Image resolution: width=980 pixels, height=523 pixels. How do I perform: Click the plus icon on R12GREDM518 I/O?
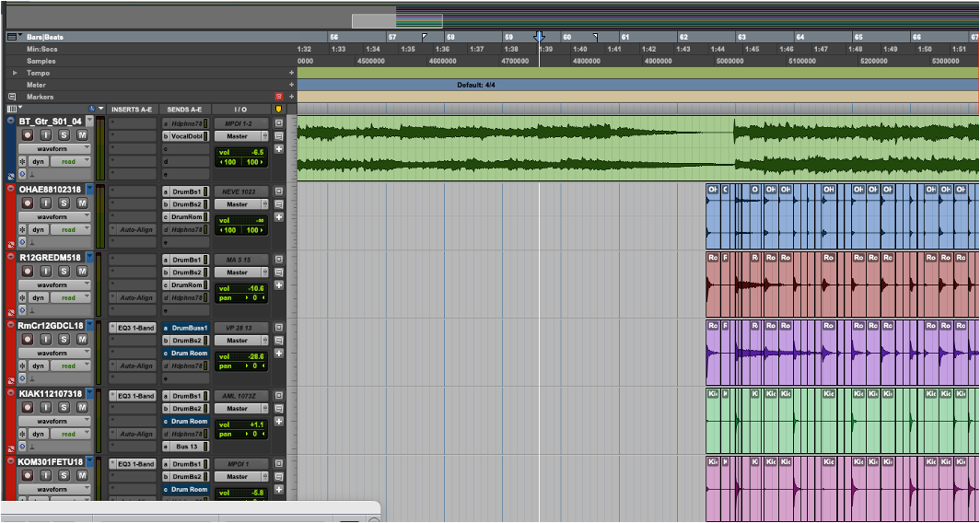tap(279, 285)
